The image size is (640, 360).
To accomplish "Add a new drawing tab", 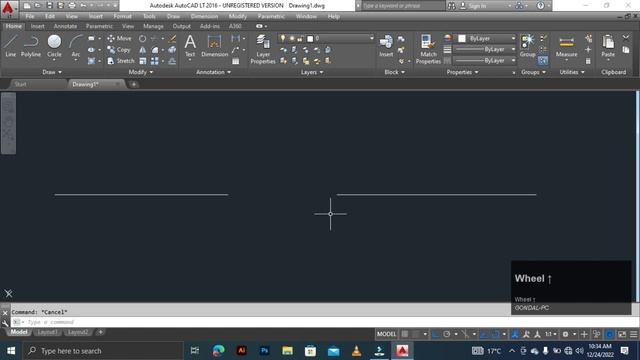I will pyautogui.click(x=133, y=84).
